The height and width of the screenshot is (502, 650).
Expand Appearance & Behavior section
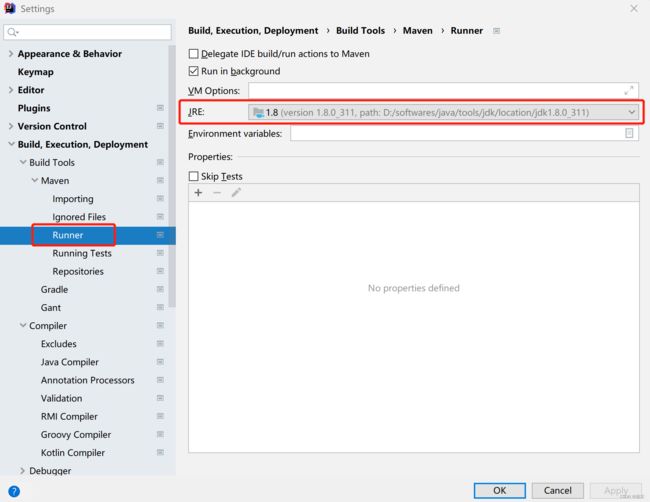tap(11, 53)
